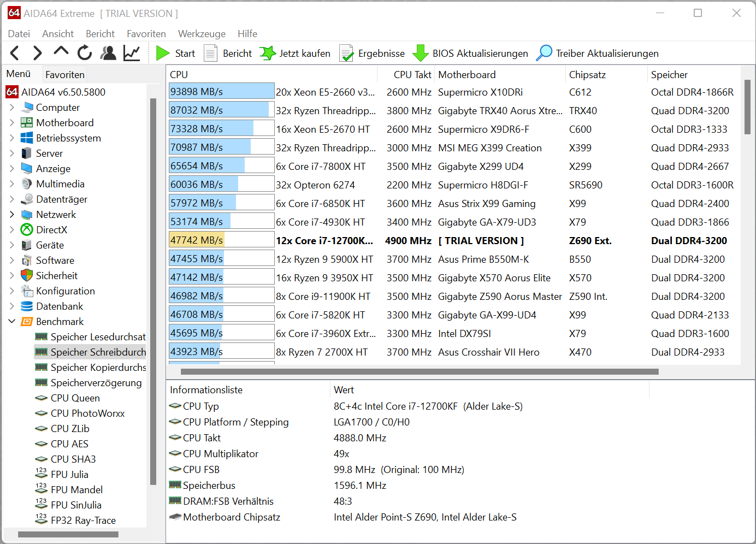This screenshot has height=544, width=756.
Task: Click the Multimedia icon in the tree
Action: point(27,184)
